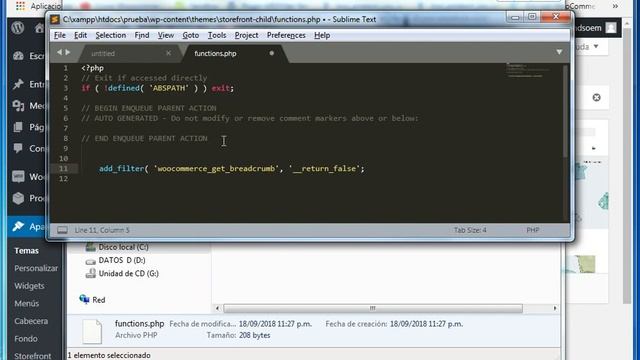Show more bookmarks chevron in browser
Screen dimensions: 640x360
pyautogui.click(x=615, y=6)
